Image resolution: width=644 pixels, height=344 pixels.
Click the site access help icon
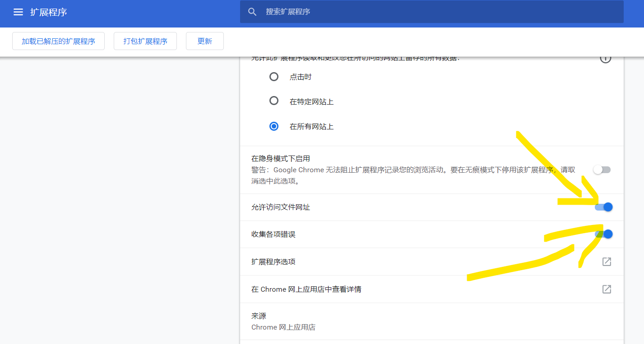pyautogui.click(x=606, y=58)
